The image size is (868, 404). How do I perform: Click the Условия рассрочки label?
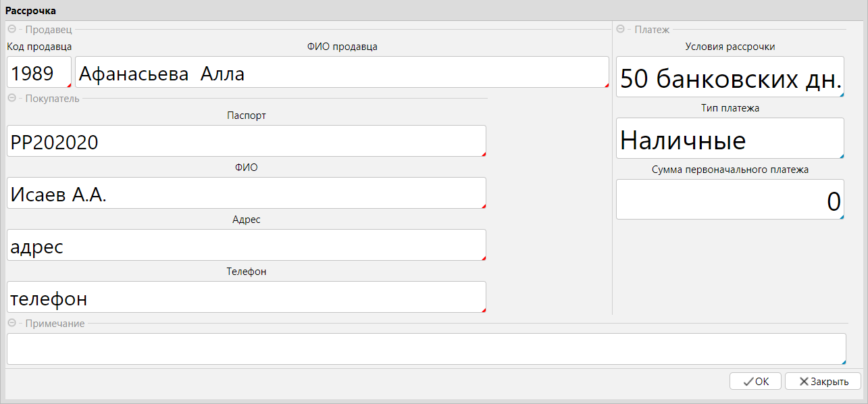(x=730, y=47)
